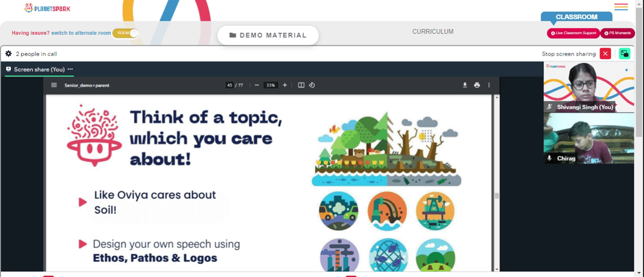Screen dimensions: 644x277
Task: Toggle the ROOM alternate room switch
Action: (126, 33)
